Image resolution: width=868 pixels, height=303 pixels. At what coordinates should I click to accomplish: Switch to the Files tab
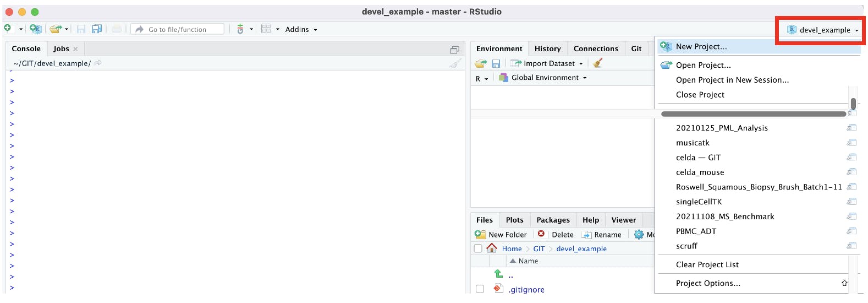point(485,220)
